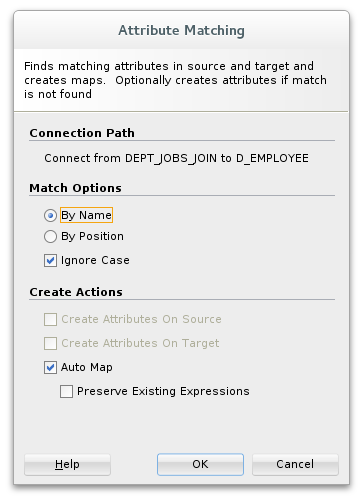Click the 'Preserve Existing Expressions' label text
This screenshot has width=361, height=497.
click(163, 391)
